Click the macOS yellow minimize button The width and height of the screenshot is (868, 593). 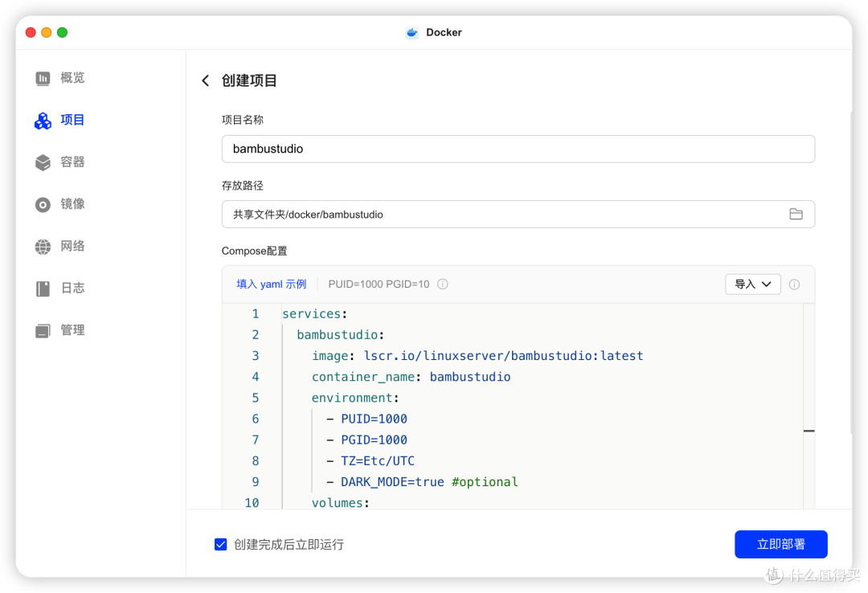pyautogui.click(x=47, y=33)
